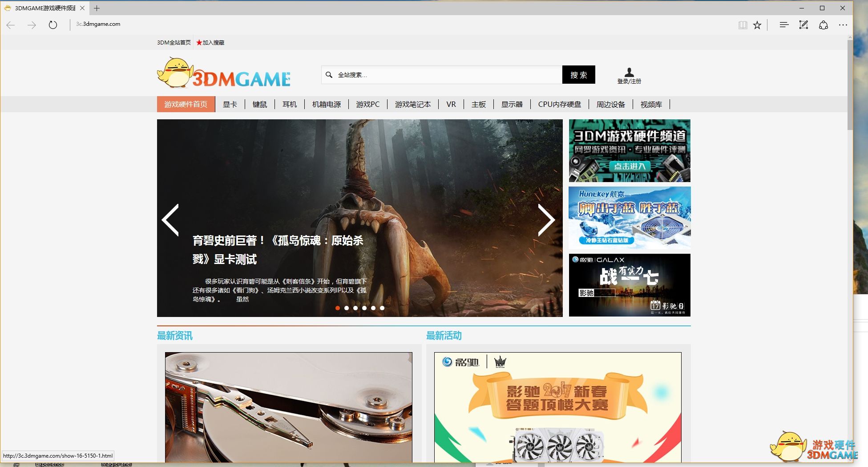868x467 pixels.
Task: Open the 视频库 menu item
Action: coord(651,104)
